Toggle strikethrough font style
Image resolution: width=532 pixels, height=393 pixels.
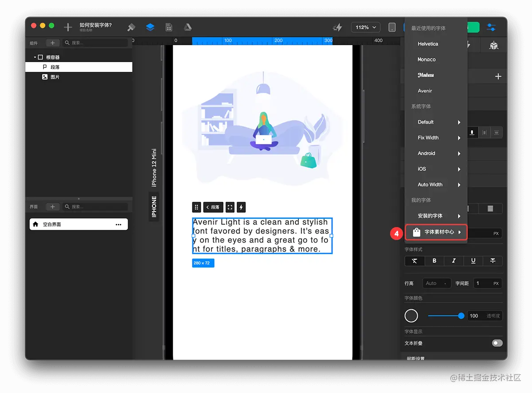(493, 261)
